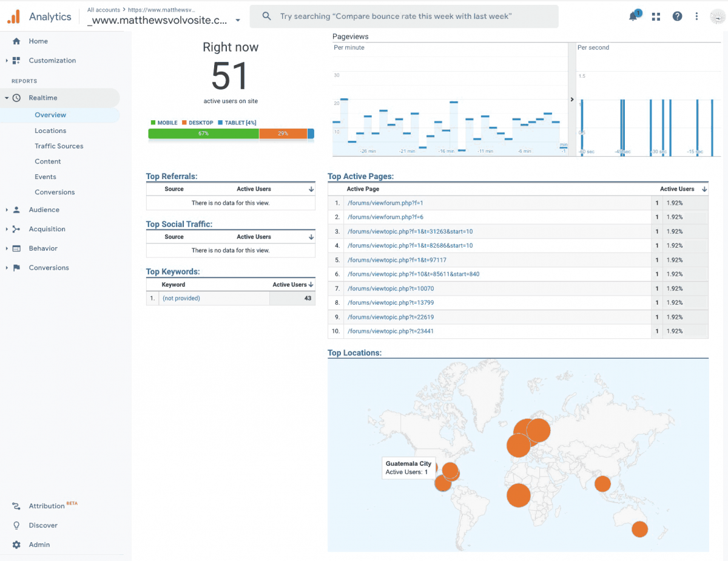Click the user account avatar
728x561 pixels.
coord(716,16)
